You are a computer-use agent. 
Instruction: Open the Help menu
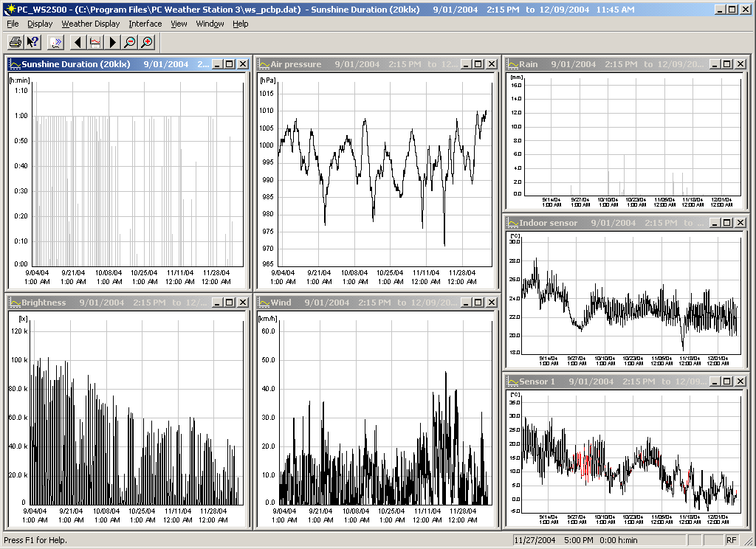tap(240, 24)
